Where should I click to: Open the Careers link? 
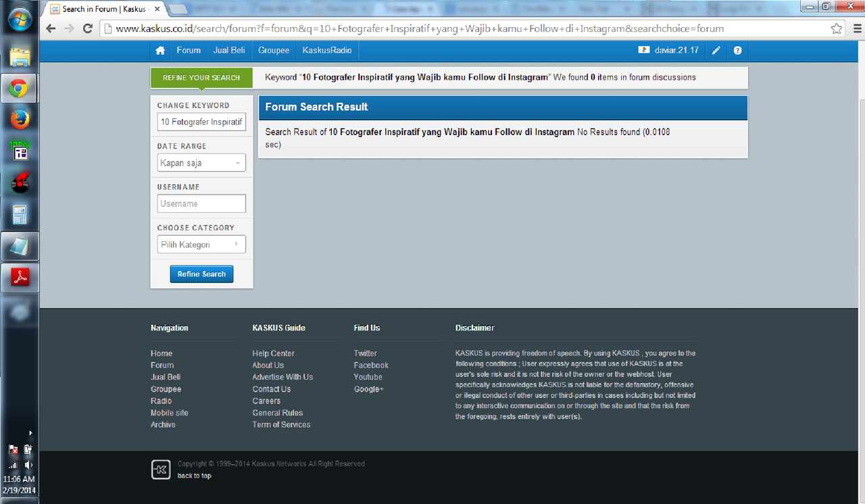coord(266,401)
